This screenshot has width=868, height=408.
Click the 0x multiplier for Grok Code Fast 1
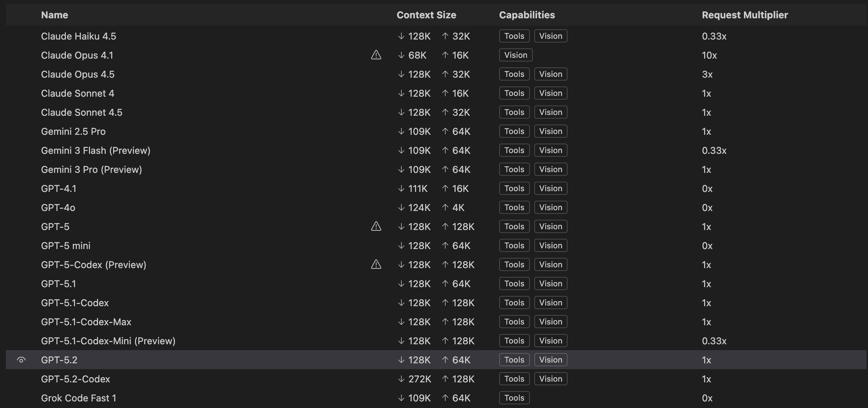point(707,398)
